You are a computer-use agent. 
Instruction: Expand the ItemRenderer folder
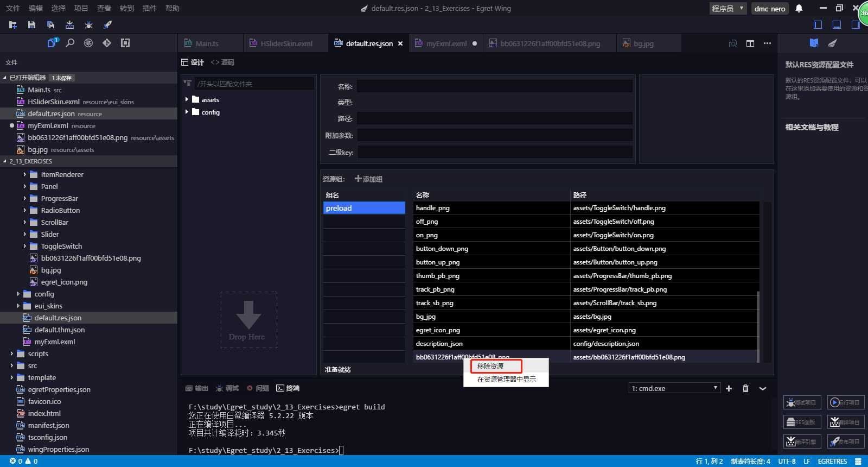pos(24,174)
